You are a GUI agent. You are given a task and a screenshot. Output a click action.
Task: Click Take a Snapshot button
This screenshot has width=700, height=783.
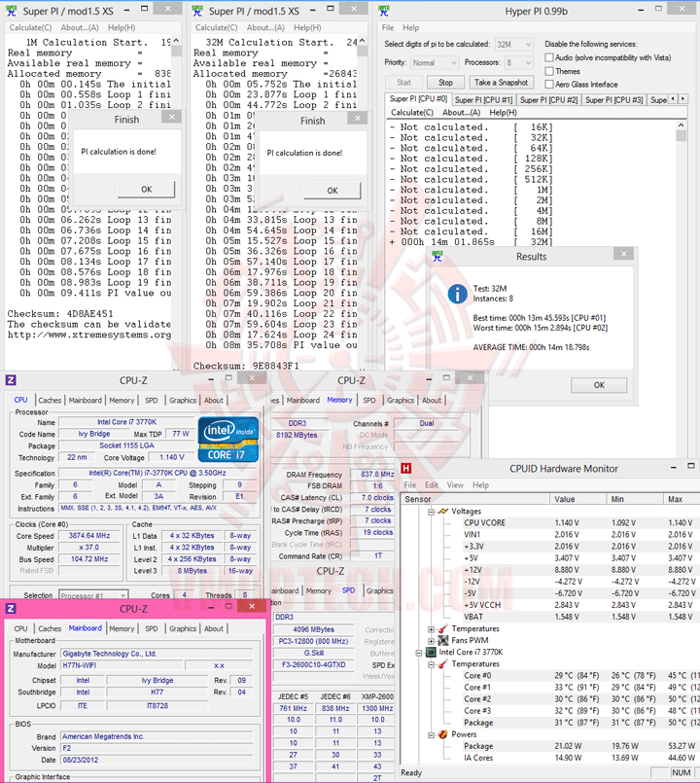point(501,83)
